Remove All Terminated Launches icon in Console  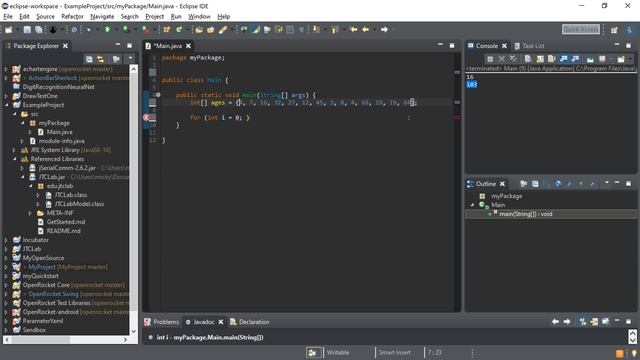[513, 59]
